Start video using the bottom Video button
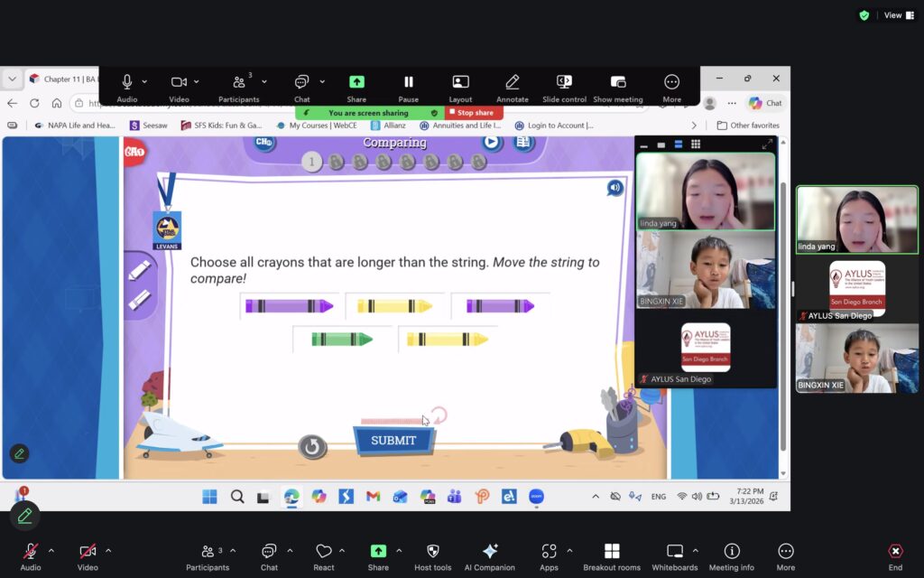The image size is (924, 578). pos(88,551)
